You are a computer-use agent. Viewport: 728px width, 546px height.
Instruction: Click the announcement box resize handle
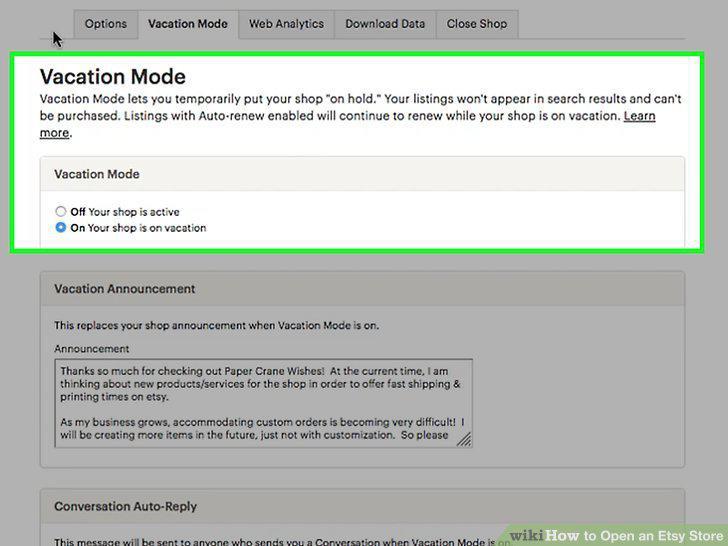point(464,439)
